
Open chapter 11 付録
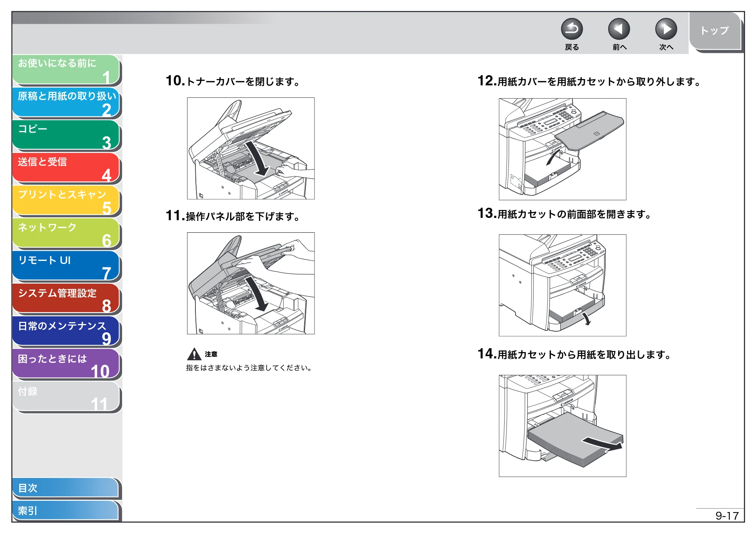pyautogui.click(x=66, y=397)
